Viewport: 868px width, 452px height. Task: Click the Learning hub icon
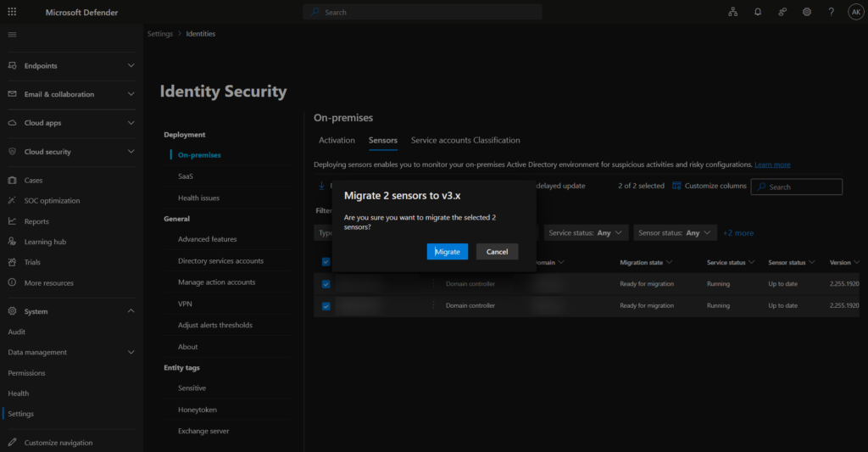pyautogui.click(x=12, y=242)
